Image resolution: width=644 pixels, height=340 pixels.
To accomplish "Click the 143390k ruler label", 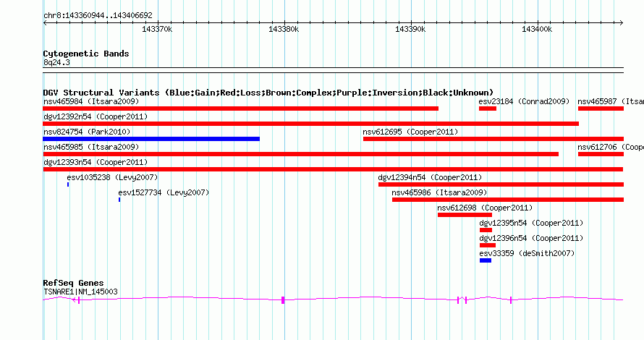I will 410,30.
